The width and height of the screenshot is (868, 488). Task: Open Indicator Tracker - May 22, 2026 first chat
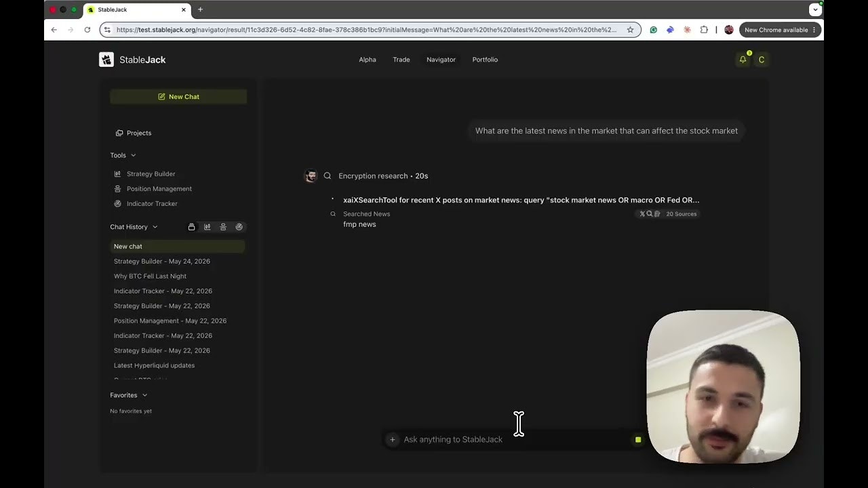[163, 291]
